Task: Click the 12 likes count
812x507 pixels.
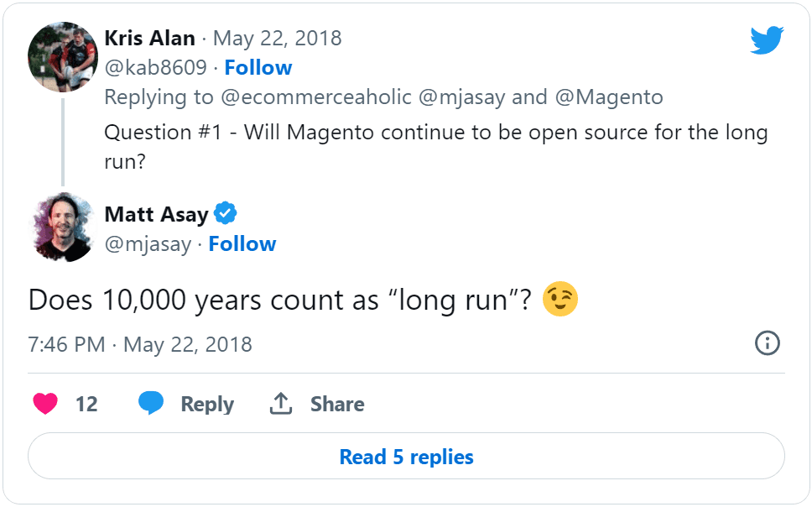Action: (86, 404)
